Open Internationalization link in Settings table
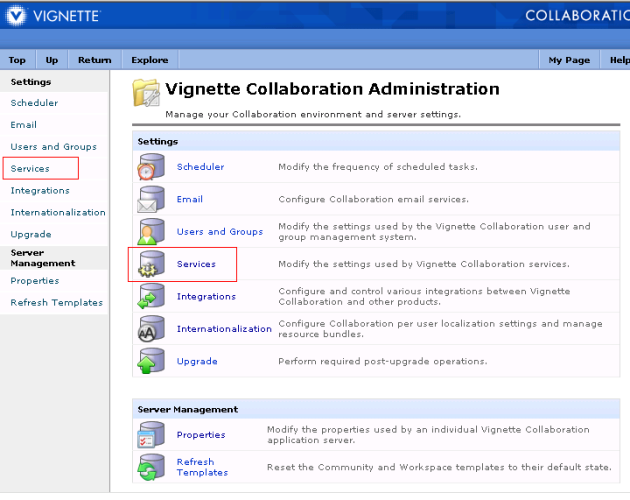 [x=224, y=329]
